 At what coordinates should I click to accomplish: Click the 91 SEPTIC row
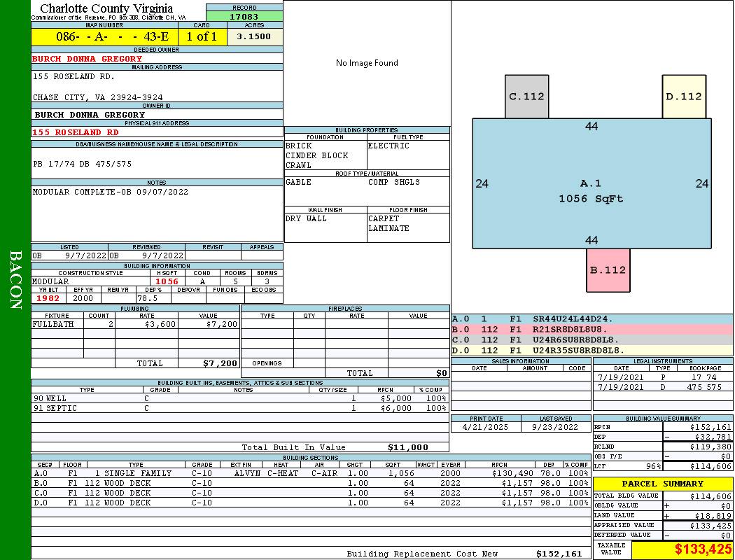pyautogui.click(x=240, y=408)
